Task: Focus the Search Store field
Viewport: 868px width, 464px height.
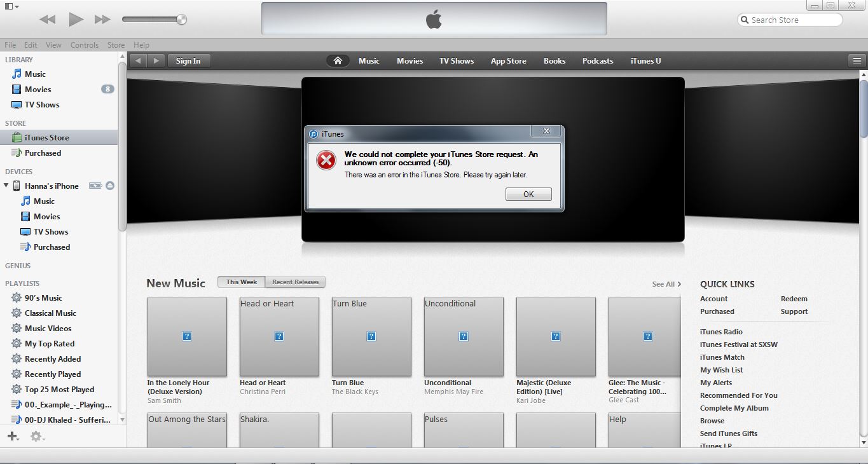Action: point(790,20)
